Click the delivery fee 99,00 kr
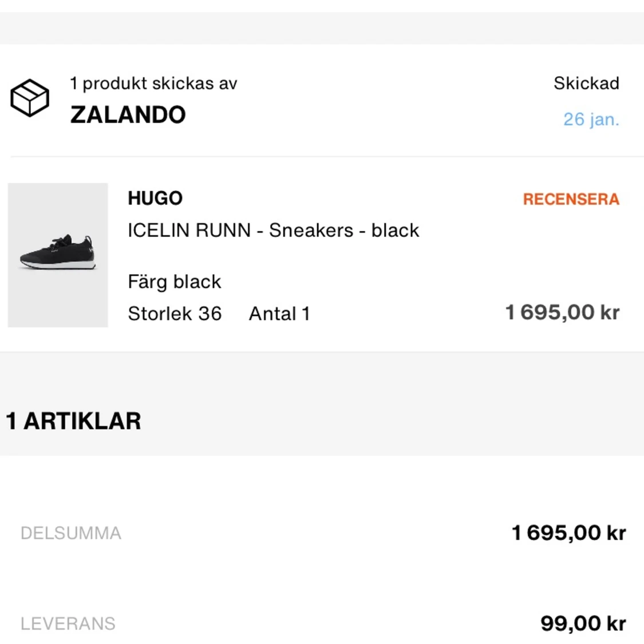 [x=583, y=623]
